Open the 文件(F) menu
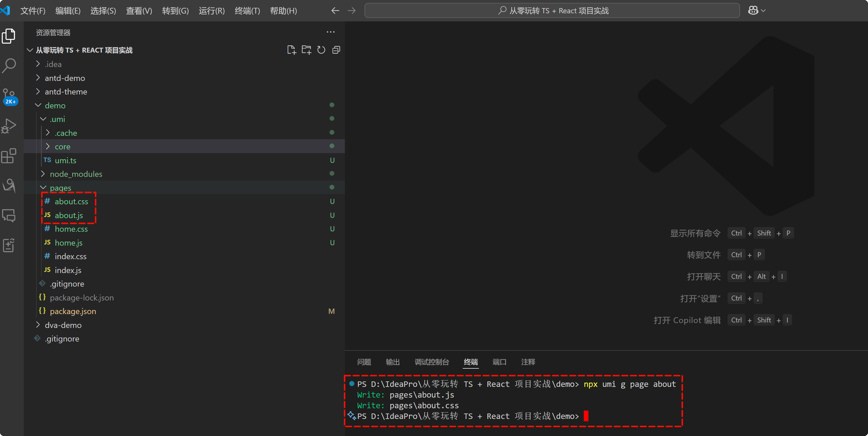The height and width of the screenshot is (436, 868). point(33,11)
